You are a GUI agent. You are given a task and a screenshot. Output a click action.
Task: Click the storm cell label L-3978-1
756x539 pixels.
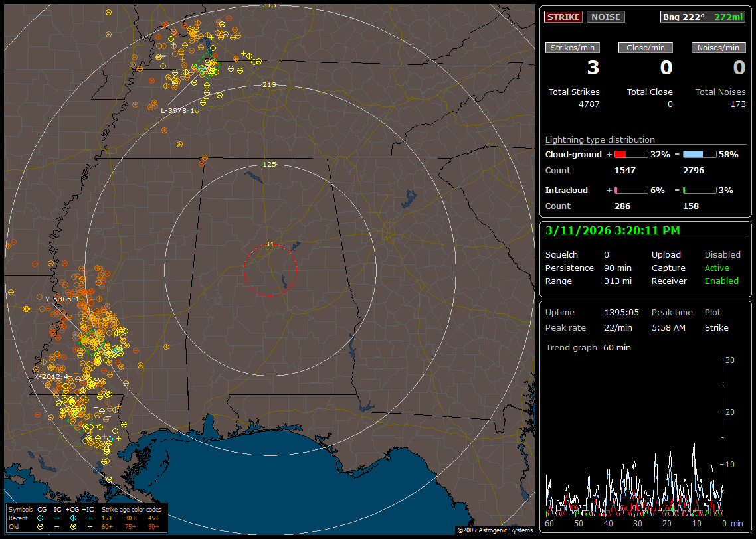coord(178,110)
